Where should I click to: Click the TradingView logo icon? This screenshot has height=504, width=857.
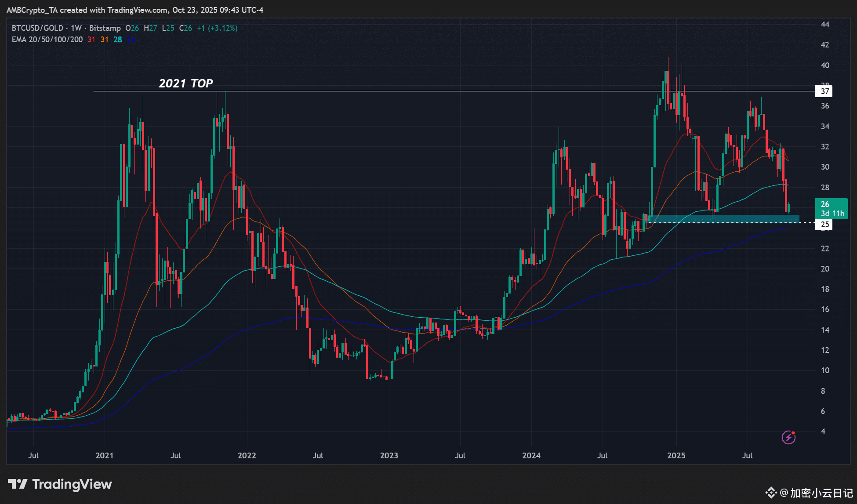pos(18,484)
